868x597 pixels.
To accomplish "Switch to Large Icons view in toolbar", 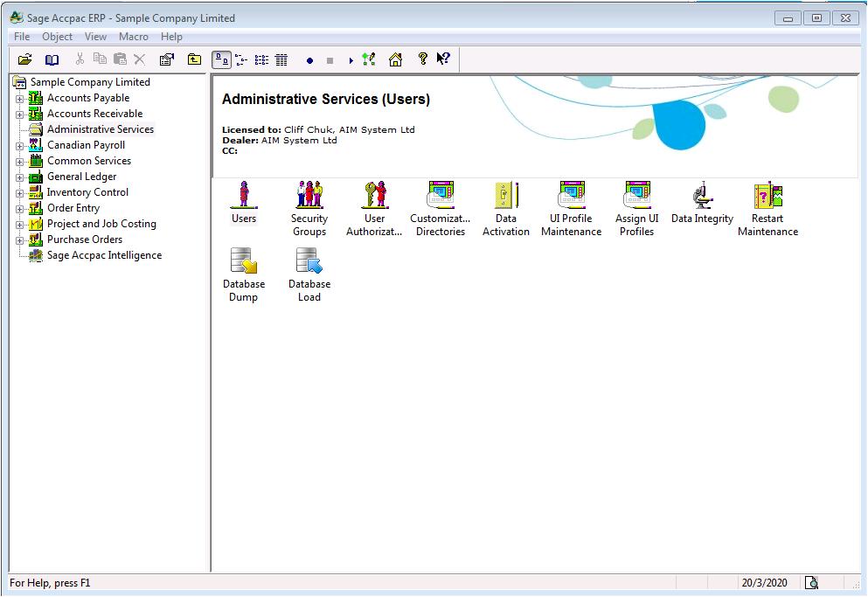I will click(x=222, y=59).
